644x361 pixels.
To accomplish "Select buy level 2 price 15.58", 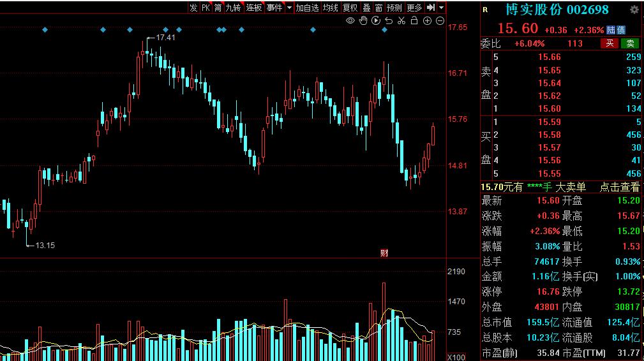I will click(x=550, y=135).
